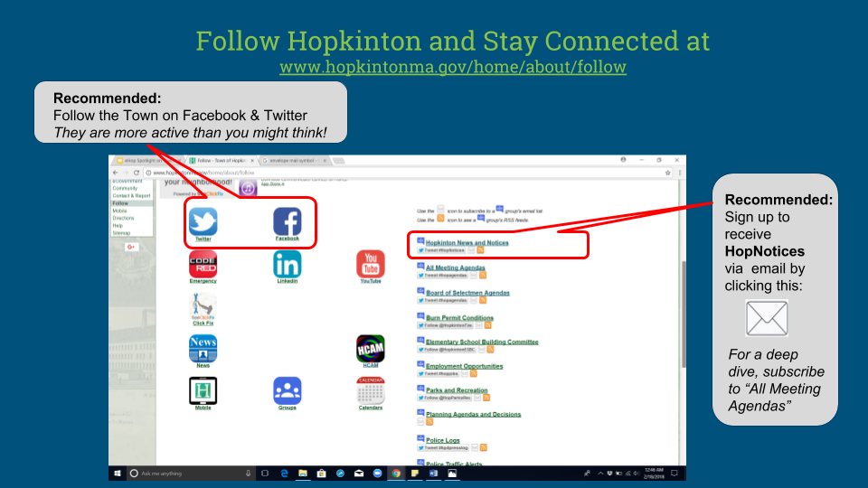Open Employment Opportunities link
868x488 pixels.
464,366
